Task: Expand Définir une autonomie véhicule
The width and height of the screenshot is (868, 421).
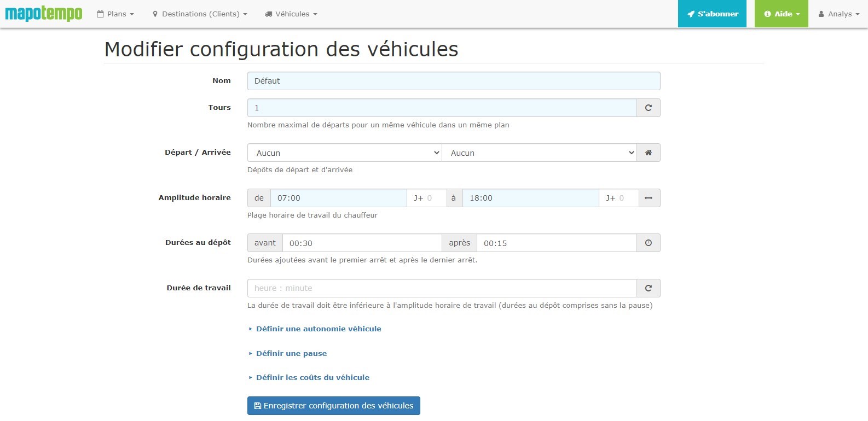Action: (318, 329)
